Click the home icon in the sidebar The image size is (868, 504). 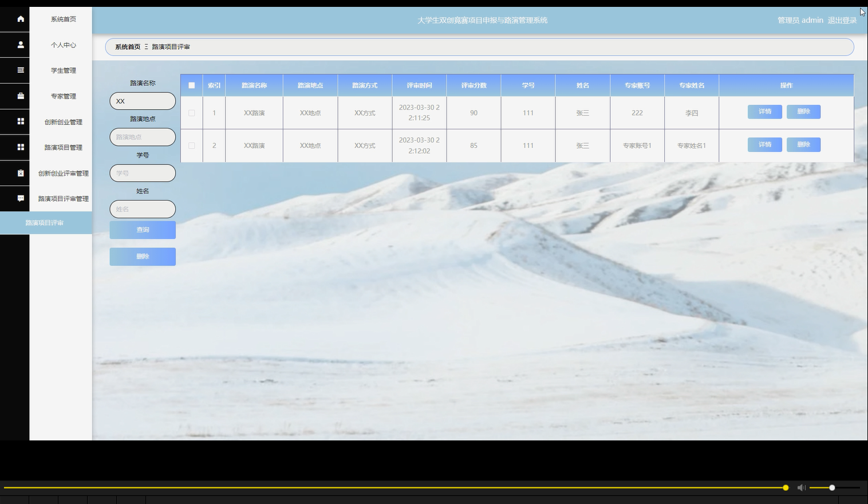pos(21,19)
